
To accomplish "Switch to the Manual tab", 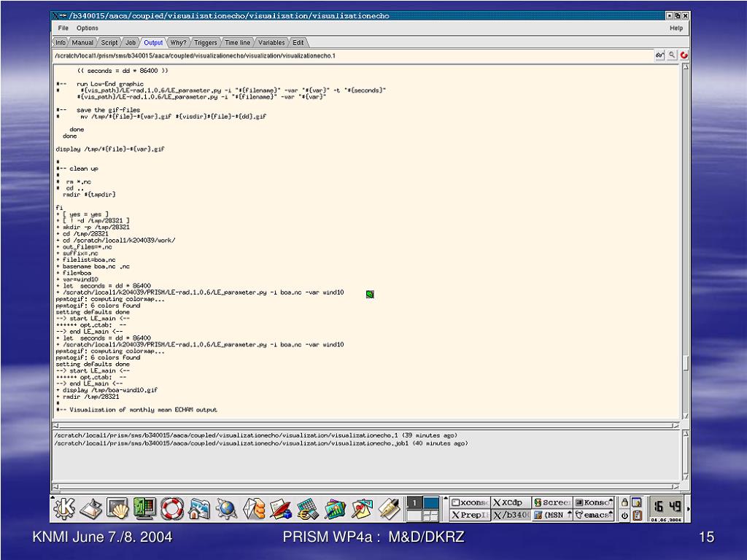I will pyautogui.click(x=82, y=42).
